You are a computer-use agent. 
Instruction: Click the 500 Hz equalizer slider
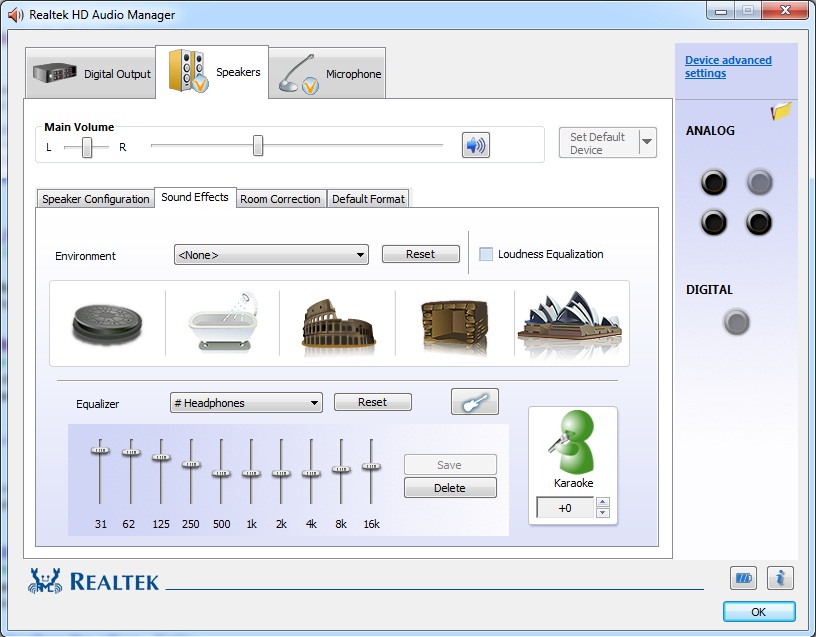pos(221,474)
